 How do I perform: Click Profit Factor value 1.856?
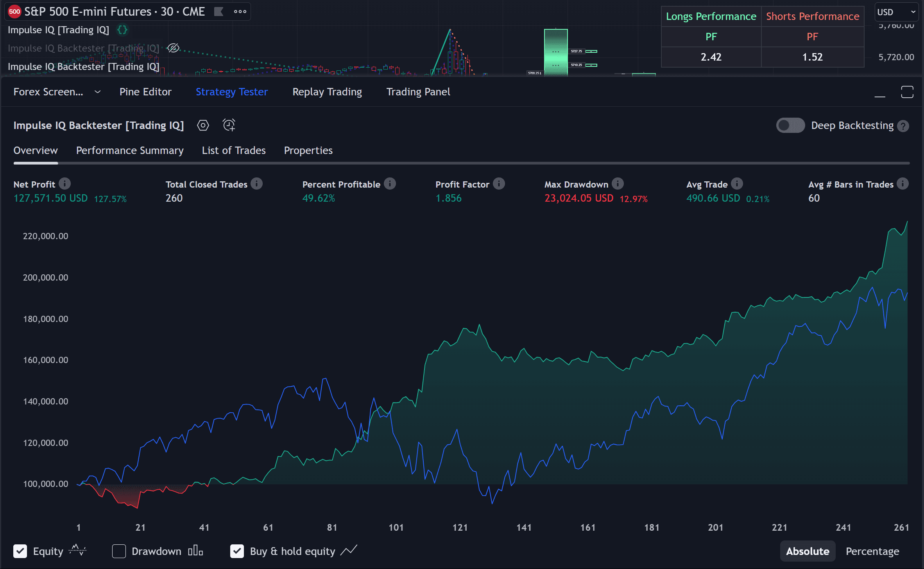pos(449,198)
